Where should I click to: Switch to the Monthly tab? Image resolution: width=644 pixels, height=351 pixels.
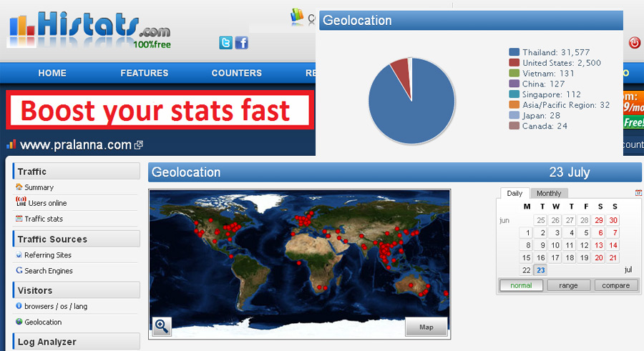549,193
